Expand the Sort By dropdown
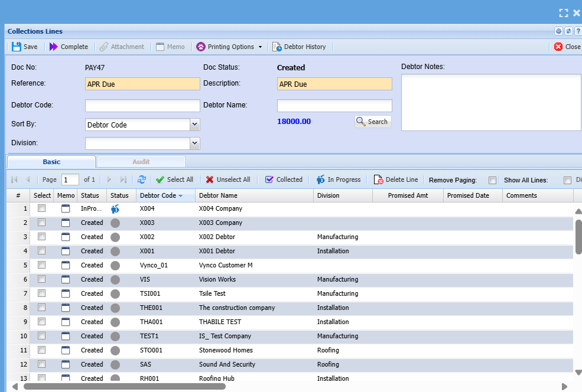The image size is (582, 392). click(194, 125)
